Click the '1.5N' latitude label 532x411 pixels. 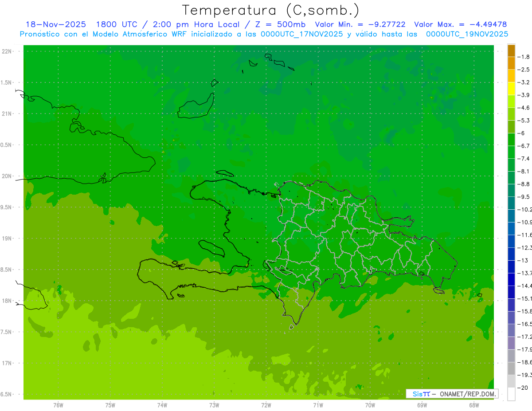[7, 82]
